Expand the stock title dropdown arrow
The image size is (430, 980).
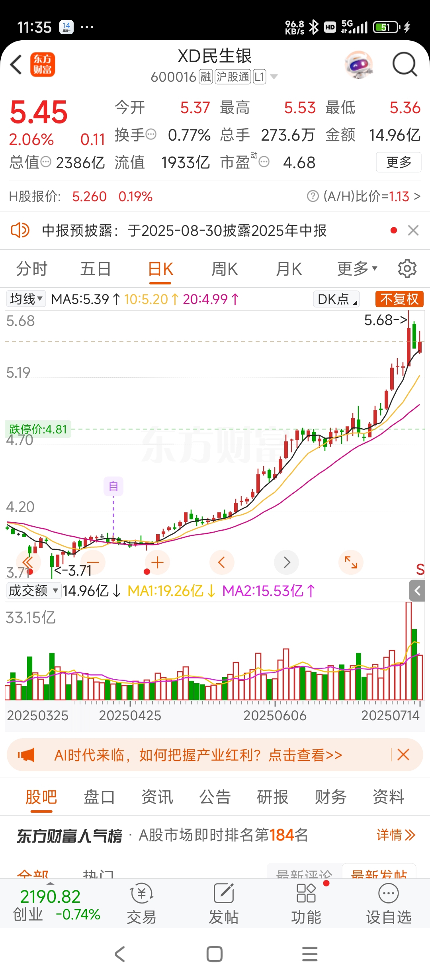tap(274, 76)
